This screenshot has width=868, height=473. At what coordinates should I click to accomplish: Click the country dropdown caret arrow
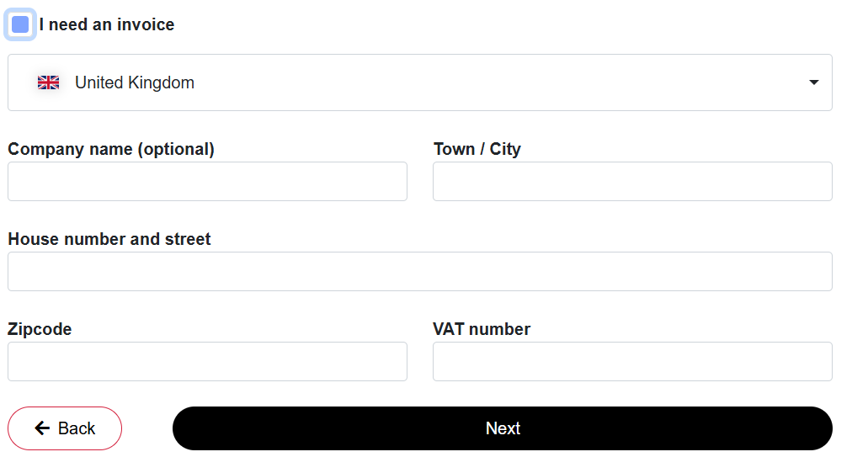pyautogui.click(x=813, y=82)
